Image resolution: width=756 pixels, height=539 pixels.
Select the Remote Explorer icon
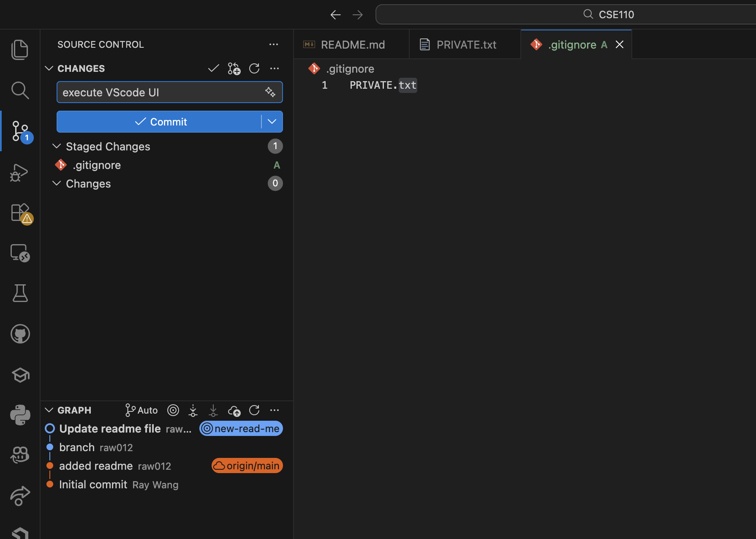click(x=20, y=253)
